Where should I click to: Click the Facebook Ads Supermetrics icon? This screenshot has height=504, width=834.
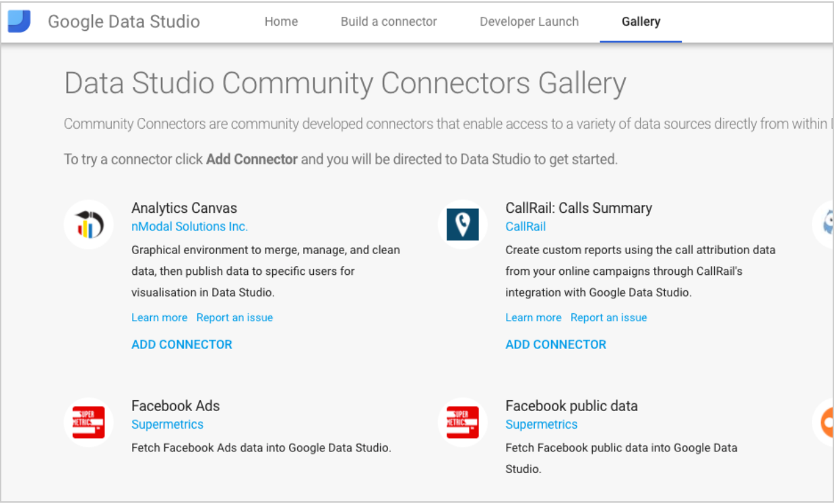click(89, 422)
